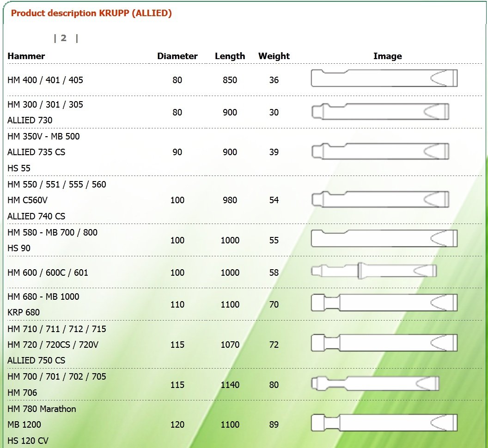This screenshot has width=488, height=448.
Task: Open the chisel image for MB 1200 row
Action: (x=384, y=423)
